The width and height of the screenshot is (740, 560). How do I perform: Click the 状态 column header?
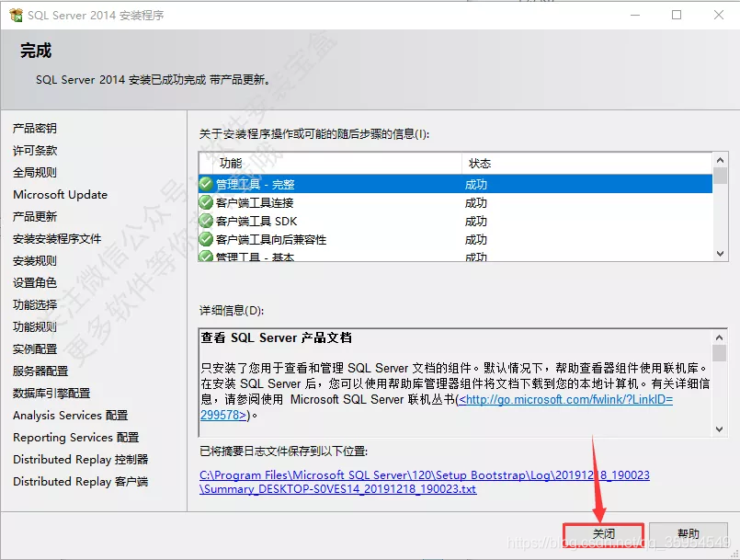587,164
